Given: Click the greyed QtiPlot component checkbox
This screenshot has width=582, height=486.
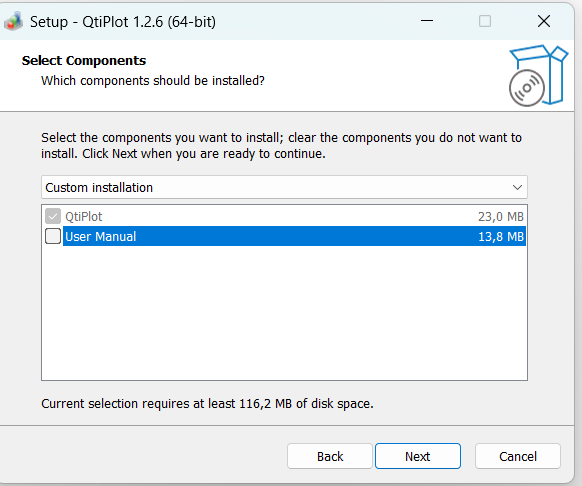Looking at the screenshot, I should [x=53, y=216].
